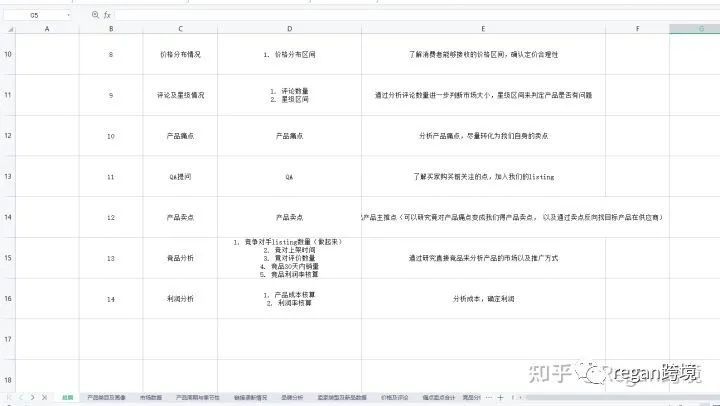Go to next sheet with the navigation arrow
Screen dimensions: 720x406
(33, 397)
